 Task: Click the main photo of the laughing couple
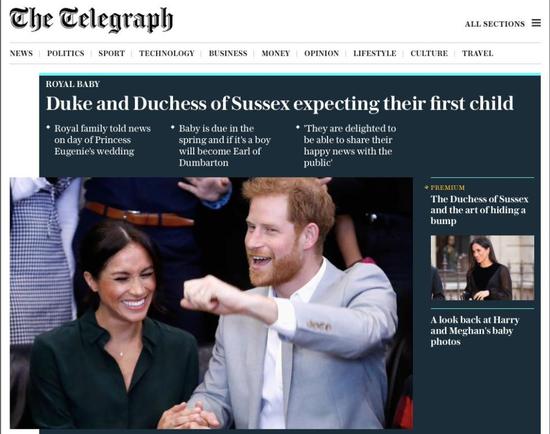211,303
